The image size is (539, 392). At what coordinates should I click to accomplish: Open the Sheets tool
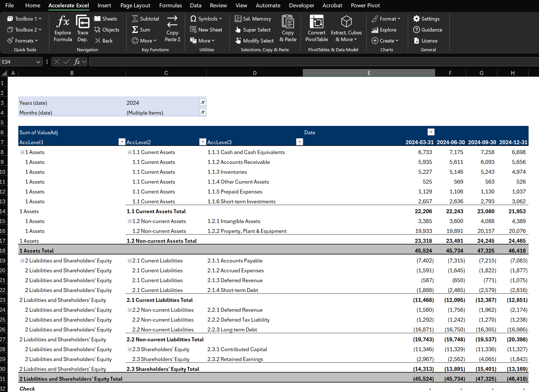[106, 19]
